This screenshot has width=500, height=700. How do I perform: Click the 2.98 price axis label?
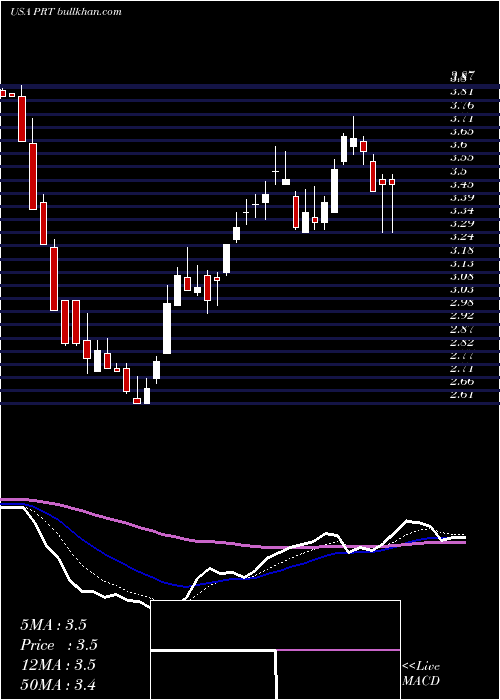pyautogui.click(x=462, y=303)
